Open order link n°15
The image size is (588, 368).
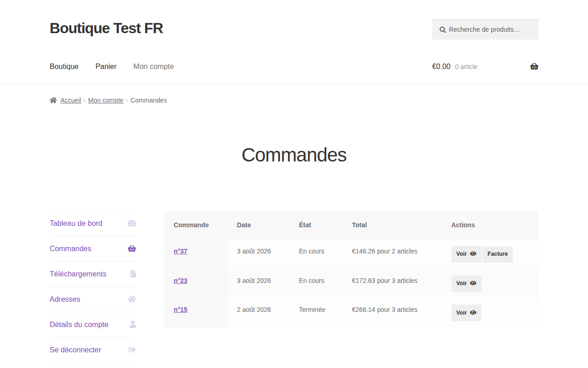(181, 310)
